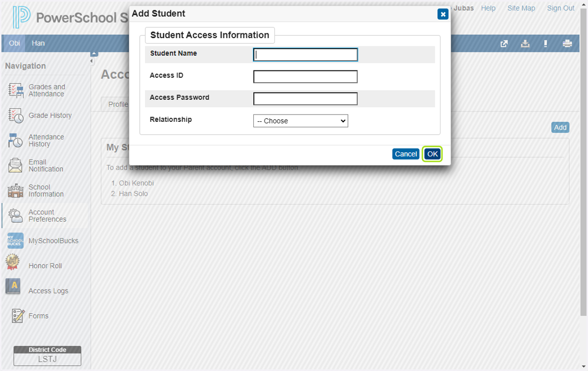
Task: Click the MySchoolBucks link text
Action: click(x=53, y=241)
